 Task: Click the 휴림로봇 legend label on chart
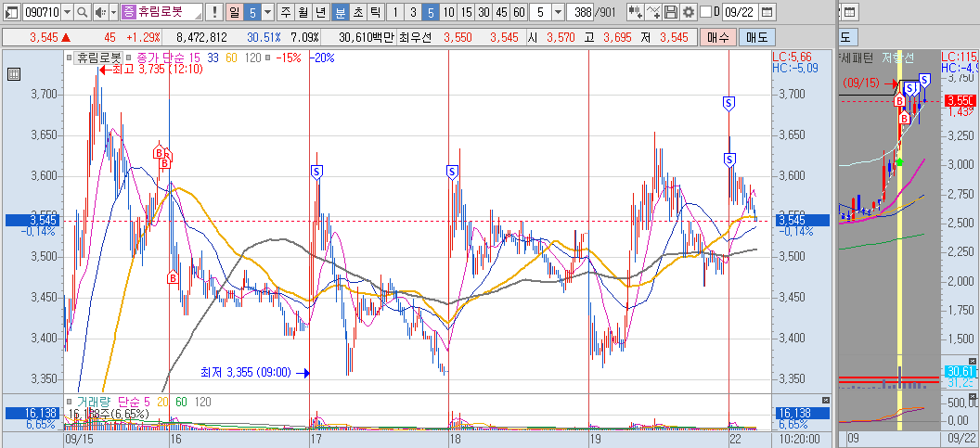[x=99, y=58]
